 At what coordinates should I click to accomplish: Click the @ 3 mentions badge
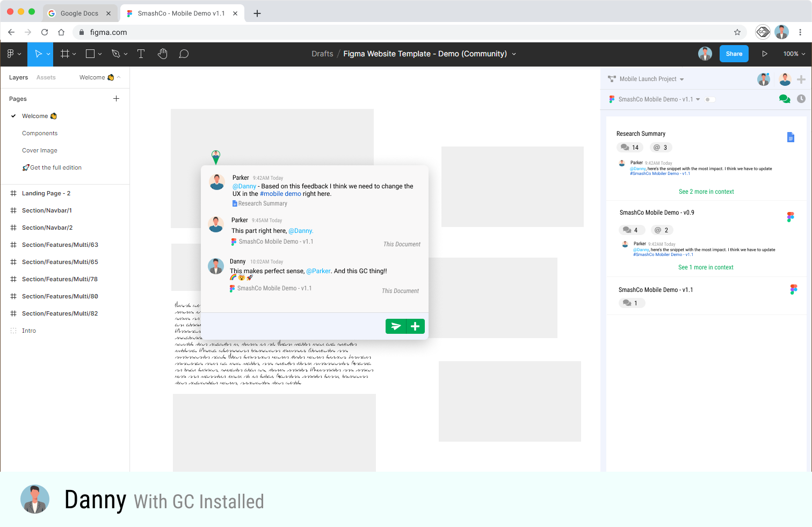(x=661, y=148)
